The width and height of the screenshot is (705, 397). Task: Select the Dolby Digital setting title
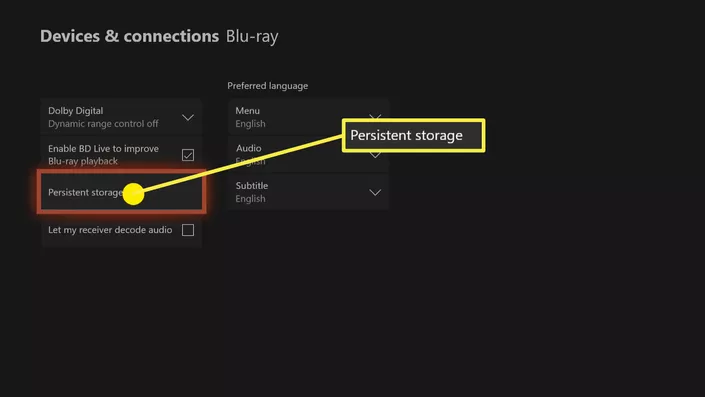[x=76, y=111]
